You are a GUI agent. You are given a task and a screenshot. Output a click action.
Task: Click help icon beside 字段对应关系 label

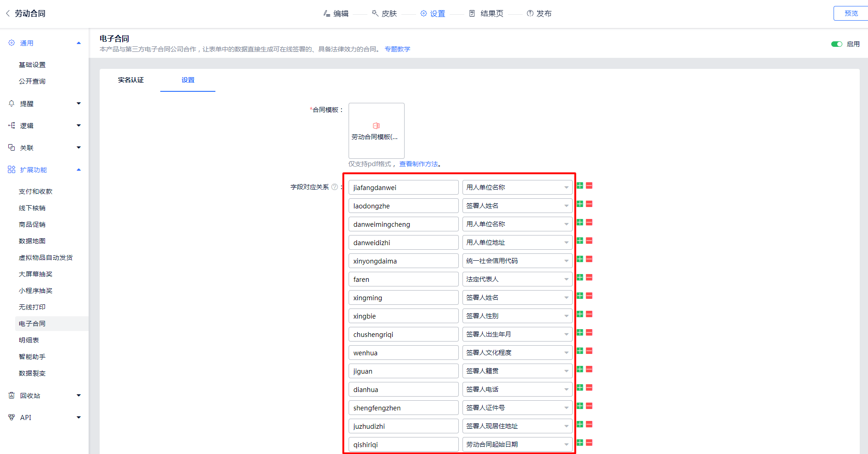click(335, 187)
